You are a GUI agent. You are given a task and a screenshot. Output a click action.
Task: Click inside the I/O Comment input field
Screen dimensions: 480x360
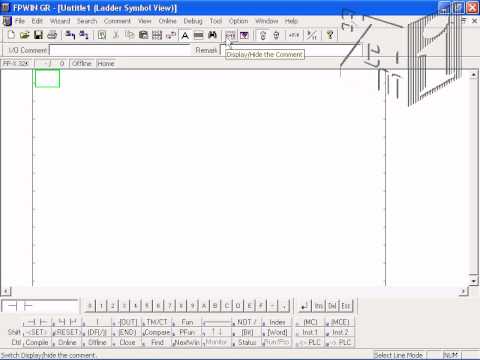120,50
